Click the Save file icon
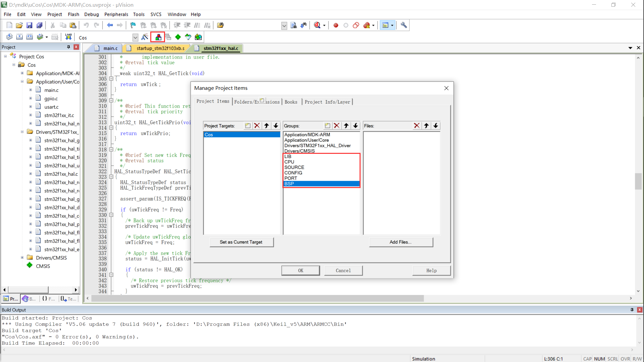This screenshot has width=644, height=362. point(29,25)
